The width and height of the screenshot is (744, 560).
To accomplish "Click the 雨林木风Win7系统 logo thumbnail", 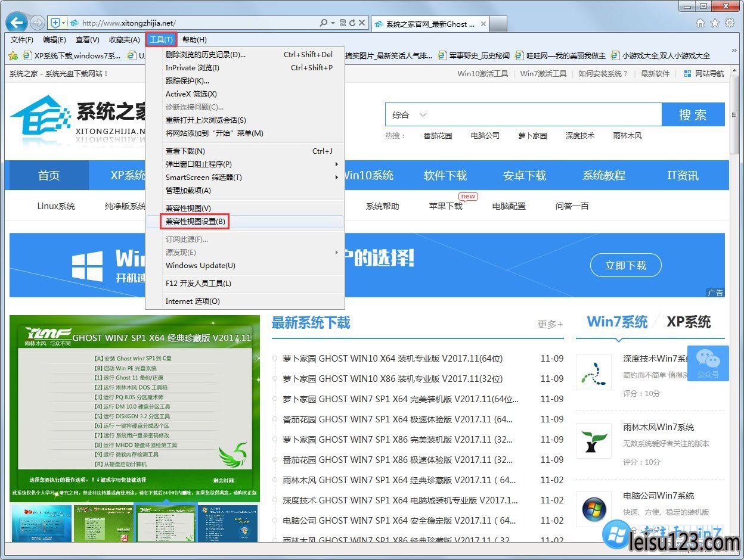I will coord(594,441).
